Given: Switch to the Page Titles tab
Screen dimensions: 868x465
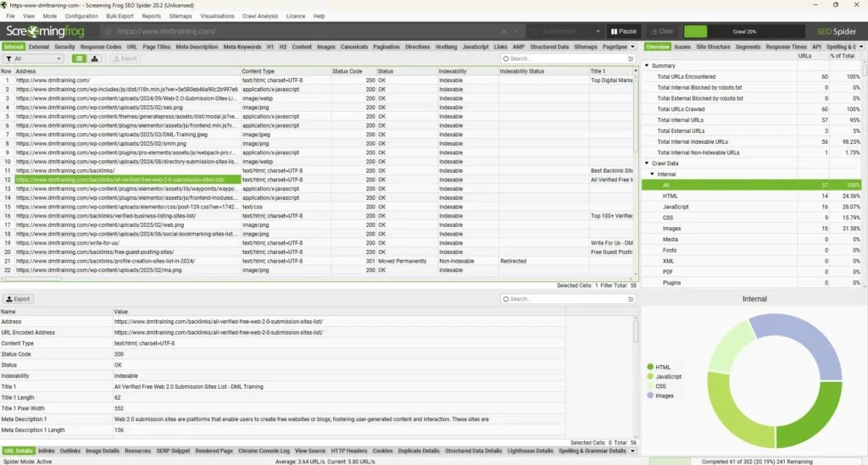Looking at the screenshot, I should pos(157,47).
